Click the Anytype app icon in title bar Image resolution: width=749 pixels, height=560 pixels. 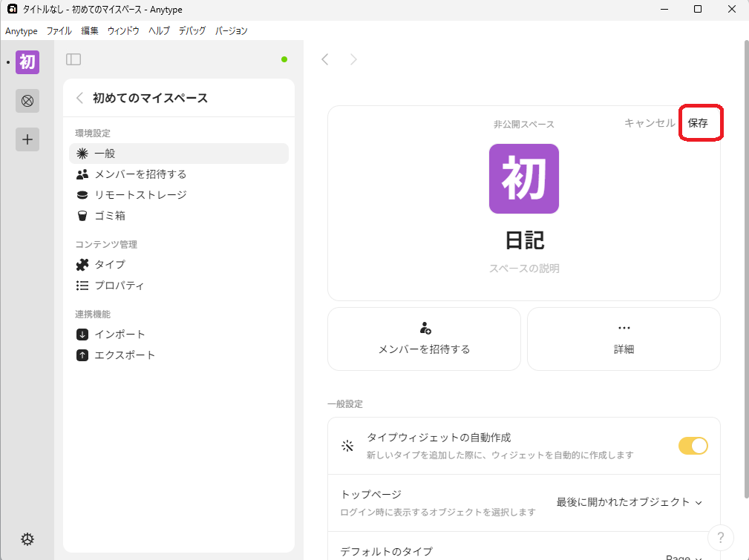coord(12,9)
